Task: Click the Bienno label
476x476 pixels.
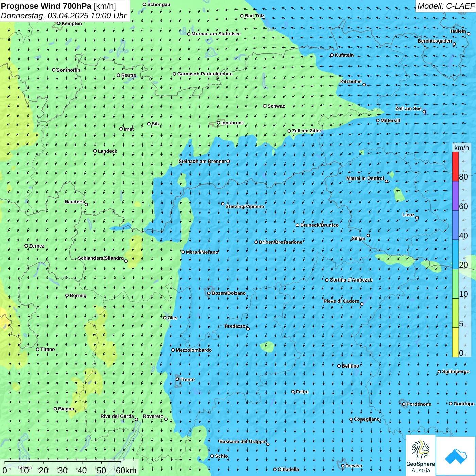Action: coord(66,409)
